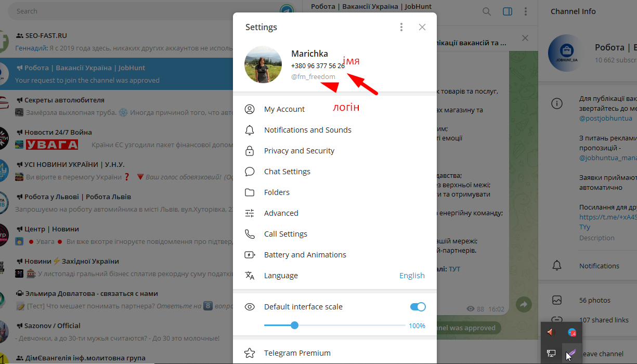Open the chat header three-dot menu

click(x=526, y=11)
